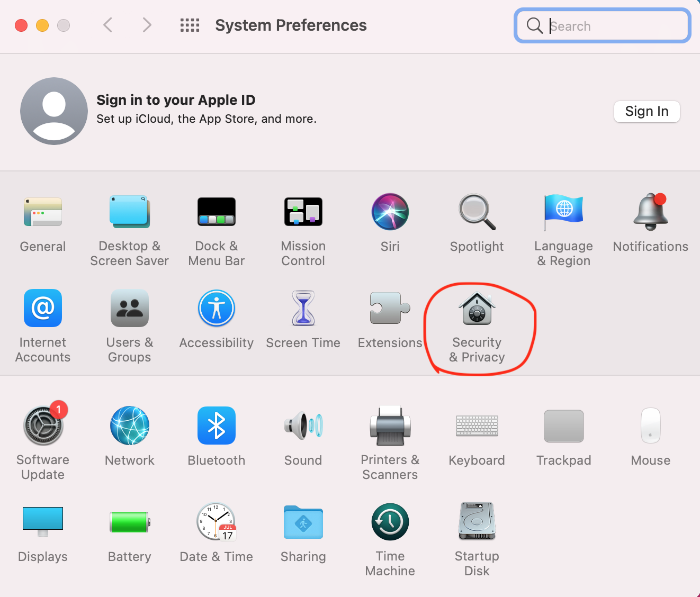700x597 pixels.
Task: Click the Sign In button
Action: [647, 112]
